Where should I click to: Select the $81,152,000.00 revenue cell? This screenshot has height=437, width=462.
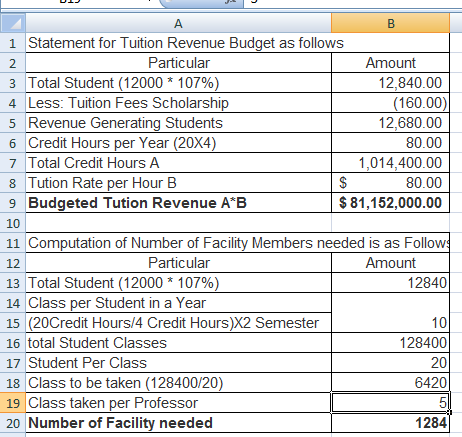[x=390, y=203]
